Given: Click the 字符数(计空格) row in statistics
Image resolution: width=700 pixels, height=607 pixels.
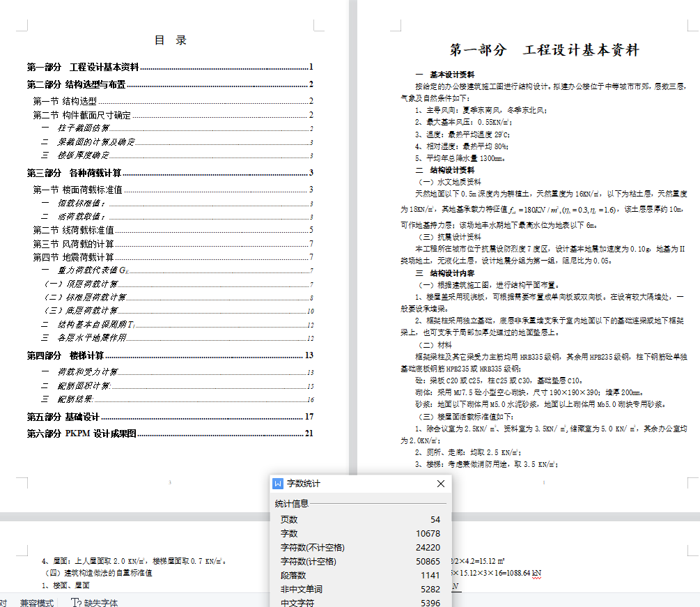Looking at the screenshot, I should click(359, 562).
